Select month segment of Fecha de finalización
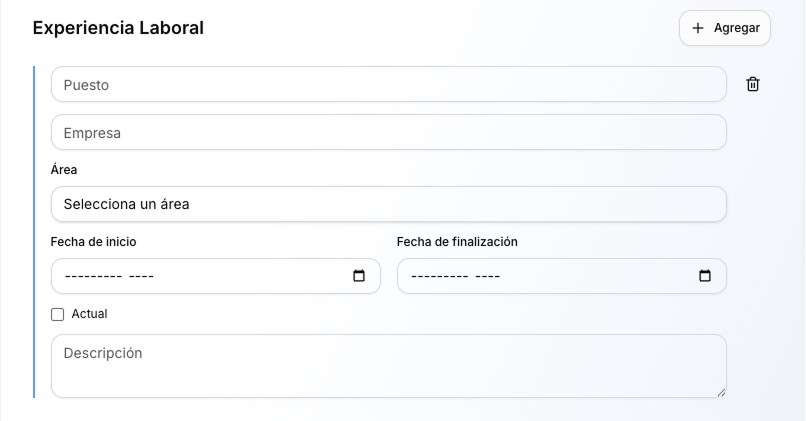This screenshot has width=806, height=421. (440, 276)
